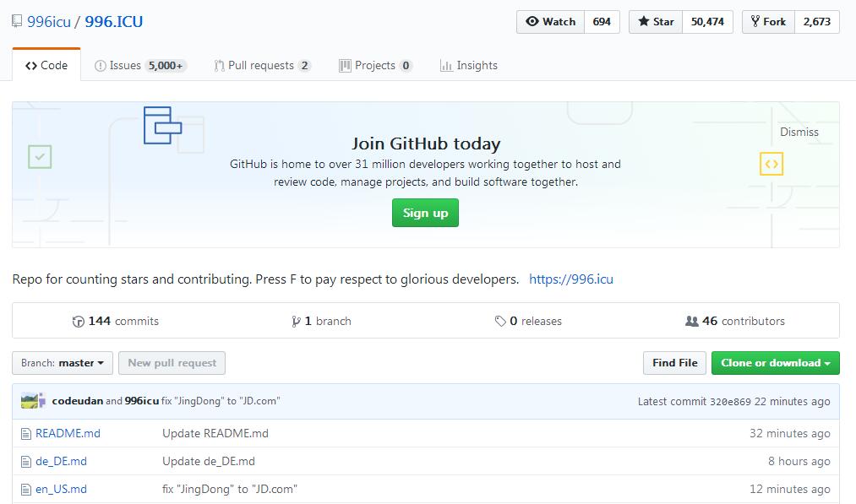
Task: Switch to the Issues tab
Action: (140, 66)
